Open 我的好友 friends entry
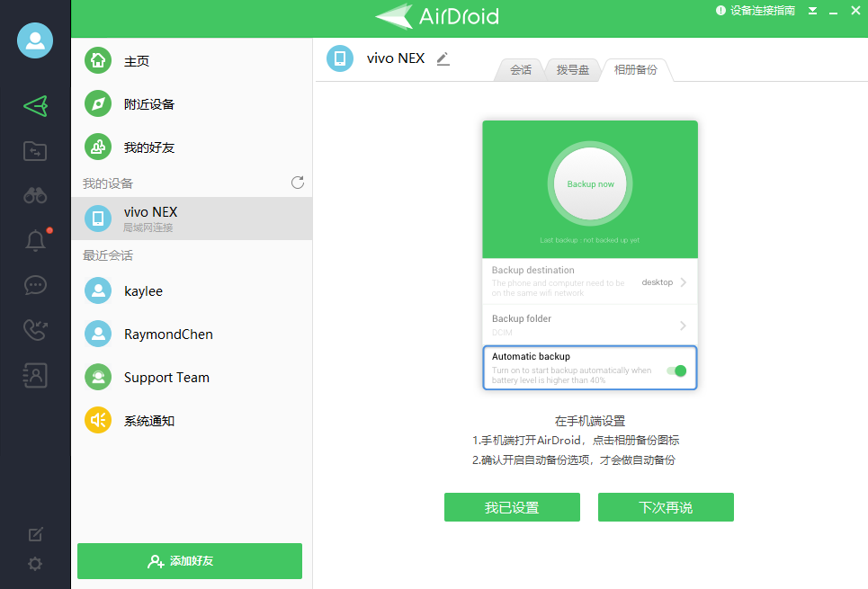 point(192,147)
